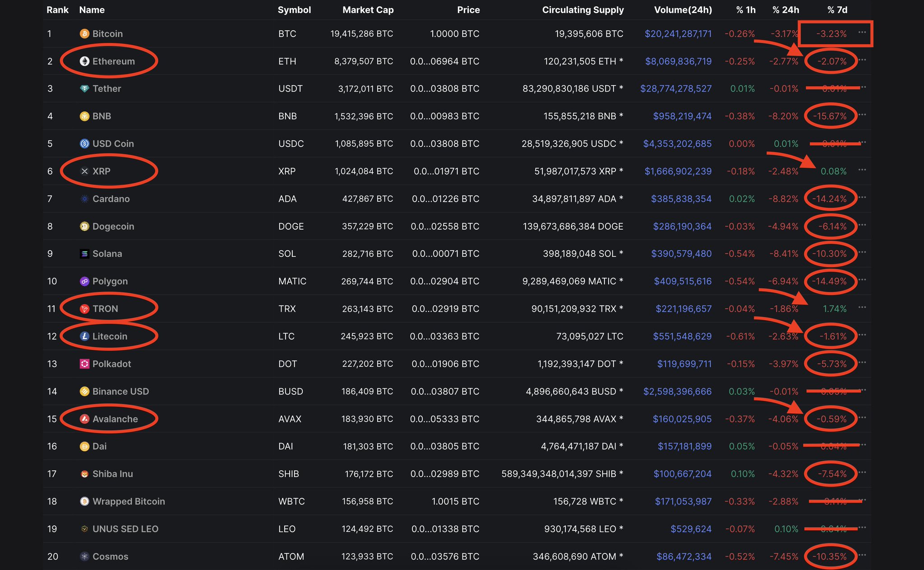Click the Polkadot pink logo icon
Viewport: 924px width, 570px height.
click(84, 364)
